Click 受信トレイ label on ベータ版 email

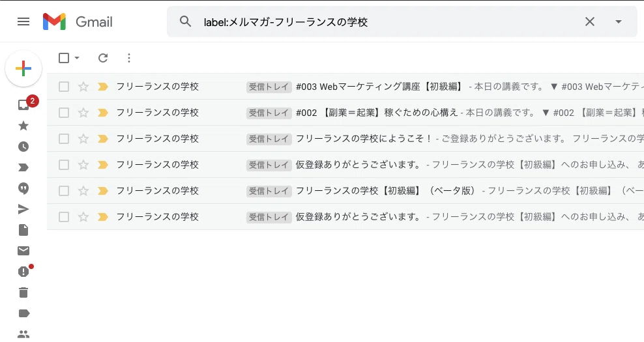click(269, 192)
